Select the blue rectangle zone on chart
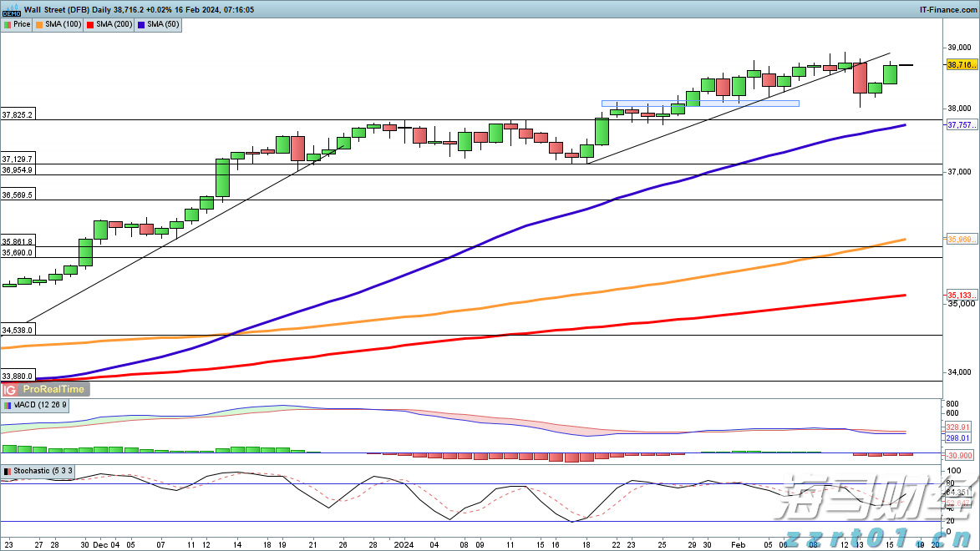This screenshot has height=551, width=980. [700, 104]
